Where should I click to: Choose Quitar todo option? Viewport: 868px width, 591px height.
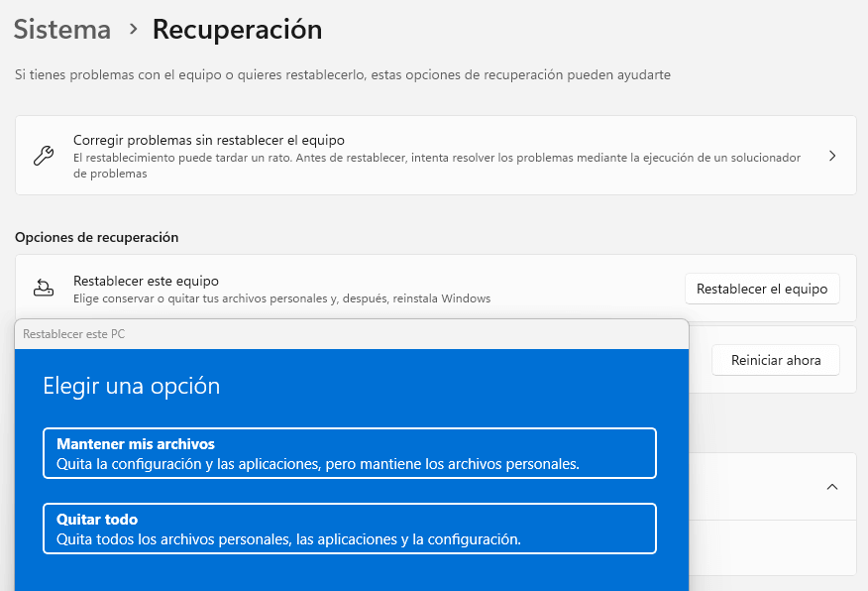pos(350,529)
